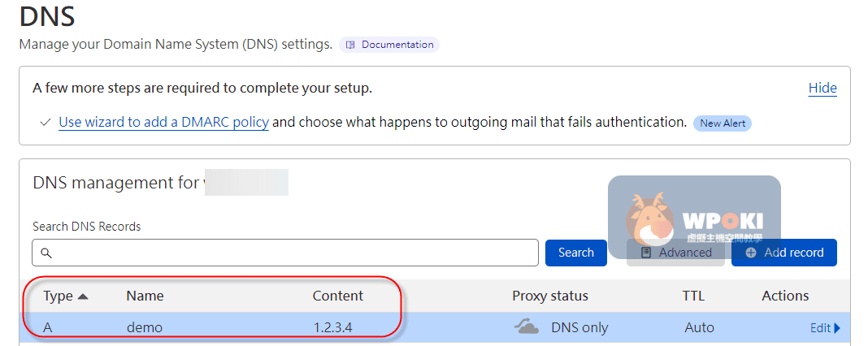Click the Name column header

pos(145,296)
